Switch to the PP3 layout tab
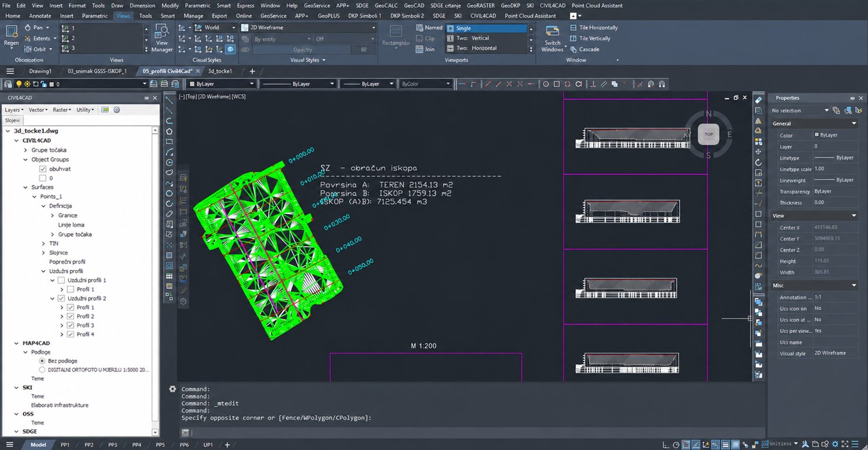 coord(112,445)
